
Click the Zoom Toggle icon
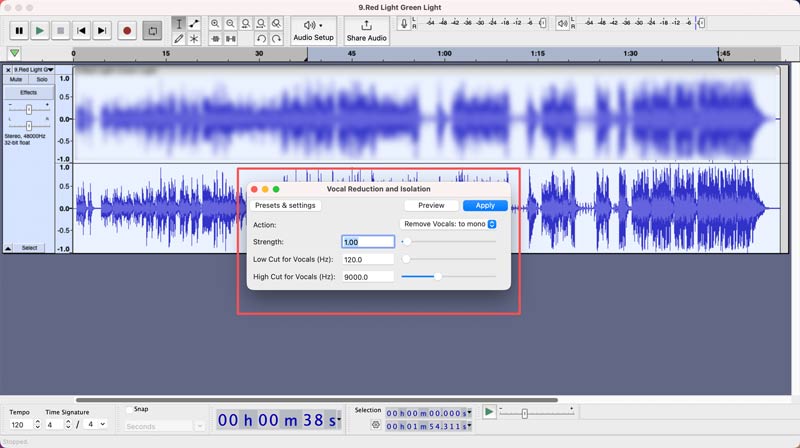pyautogui.click(x=277, y=23)
